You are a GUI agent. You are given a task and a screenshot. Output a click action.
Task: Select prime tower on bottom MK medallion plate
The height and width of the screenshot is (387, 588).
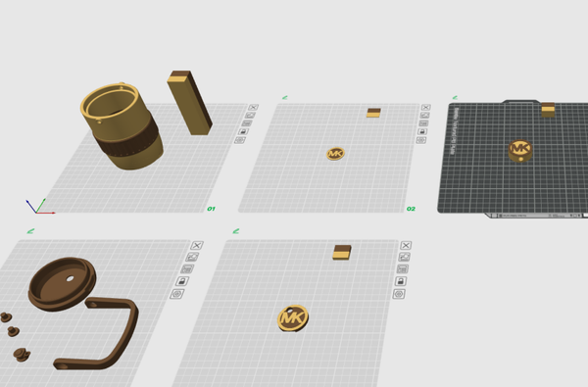pyautogui.click(x=342, y=253)
